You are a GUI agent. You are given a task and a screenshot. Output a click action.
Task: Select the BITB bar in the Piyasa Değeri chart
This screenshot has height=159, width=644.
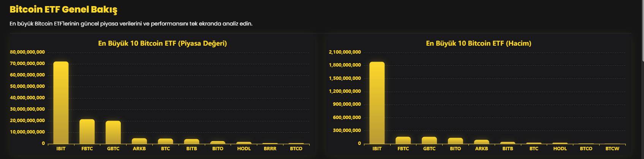pyautogui.click(x=192, y=142)
